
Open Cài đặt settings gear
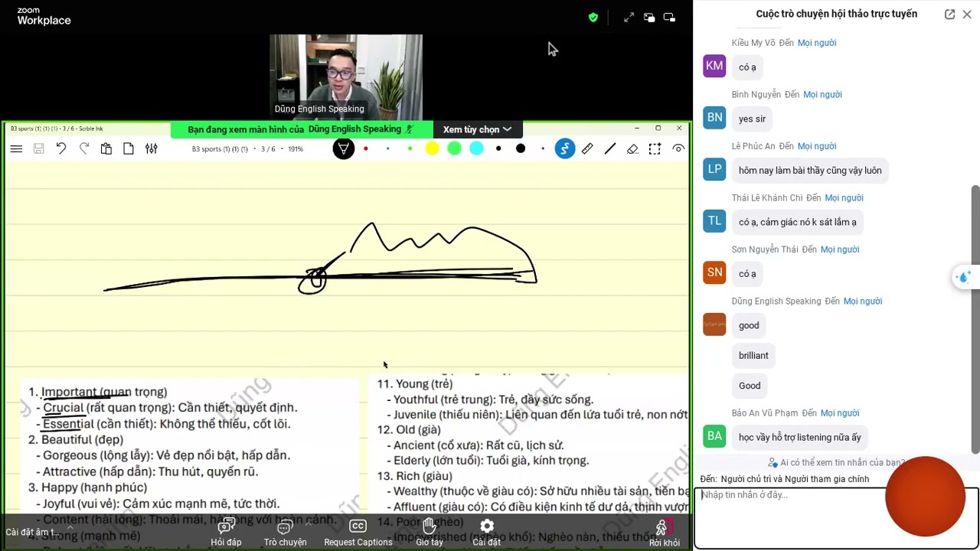pos(487,533)
